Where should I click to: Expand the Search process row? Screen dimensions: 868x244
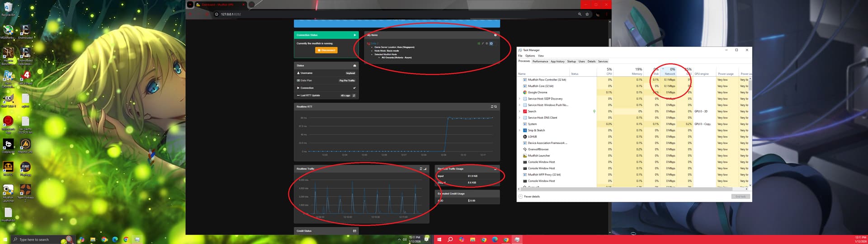click(519, 111)
